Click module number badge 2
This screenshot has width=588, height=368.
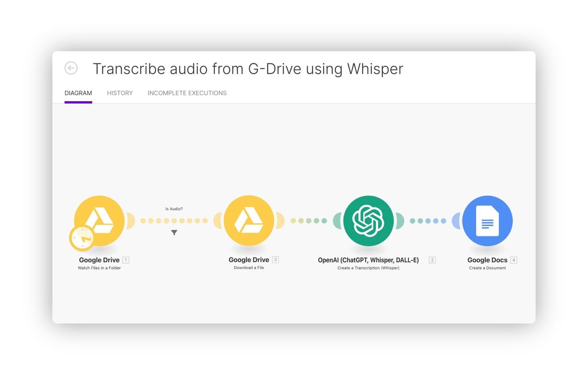[x=432, y=260]
